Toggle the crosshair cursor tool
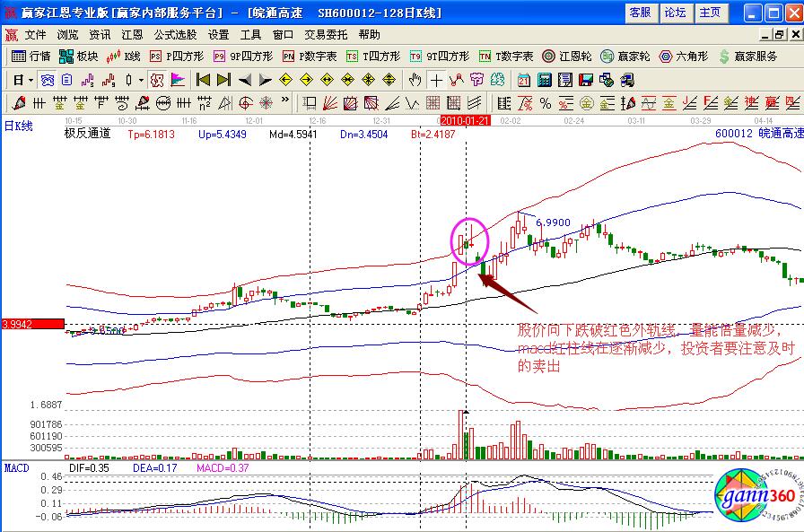Image resolution: width=804 pixels, height=532 pixels. pyautogui.click(x=436, y=79)
